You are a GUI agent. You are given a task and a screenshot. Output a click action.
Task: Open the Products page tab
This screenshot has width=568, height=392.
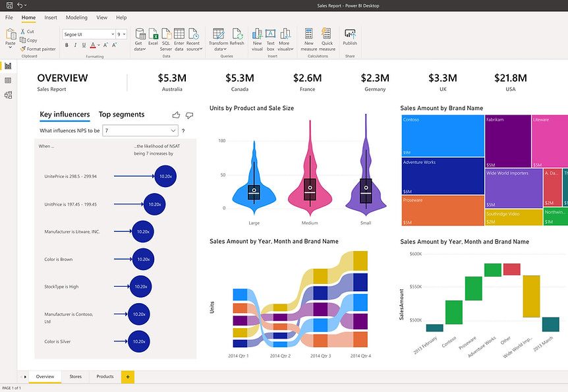(x=105, y=377)
